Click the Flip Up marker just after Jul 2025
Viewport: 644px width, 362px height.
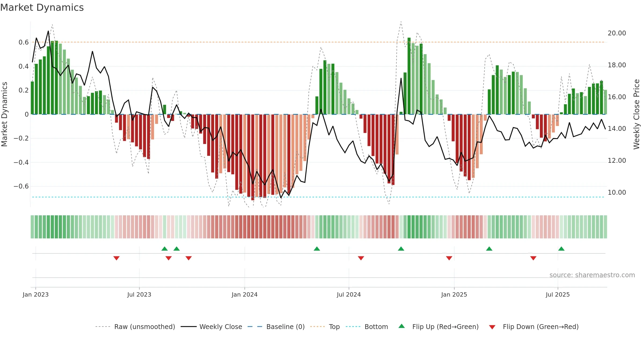pos(561,249)
